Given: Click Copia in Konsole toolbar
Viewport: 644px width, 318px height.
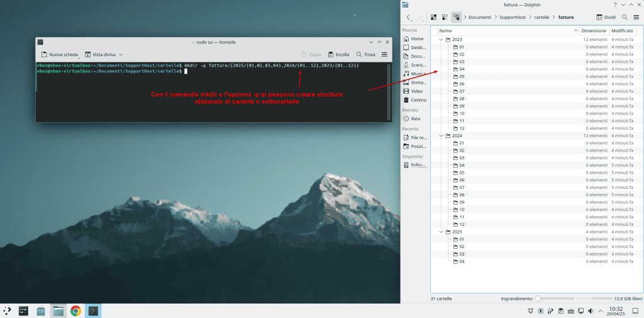Looking at the screenshot, I should [311, 54].
